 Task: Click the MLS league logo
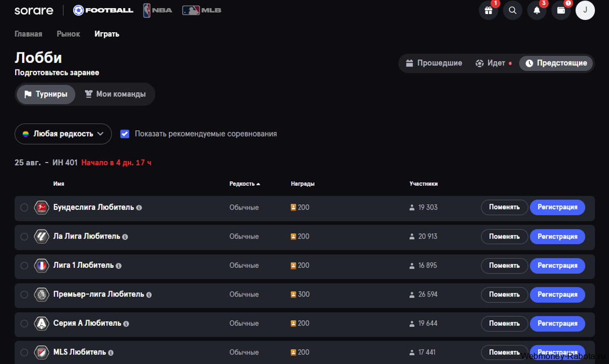pyautogui.click(x=41, y=352)
